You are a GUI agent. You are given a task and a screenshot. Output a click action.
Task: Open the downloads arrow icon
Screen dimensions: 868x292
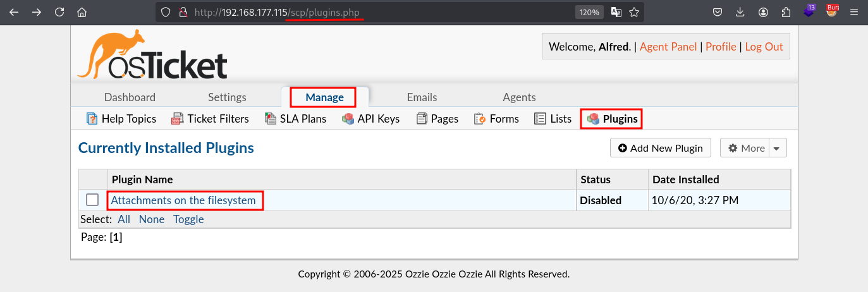[741, 12]
